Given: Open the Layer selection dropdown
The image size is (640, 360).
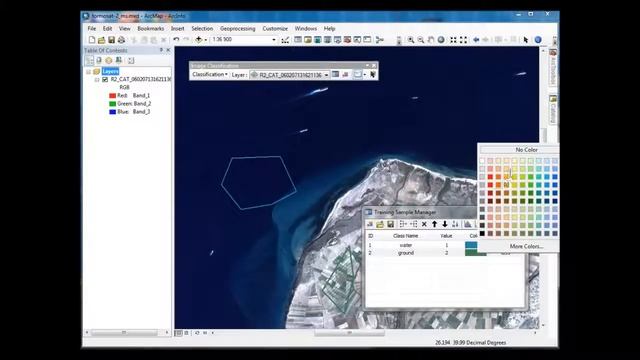Looking at the screenshot, I should point(326,75).
